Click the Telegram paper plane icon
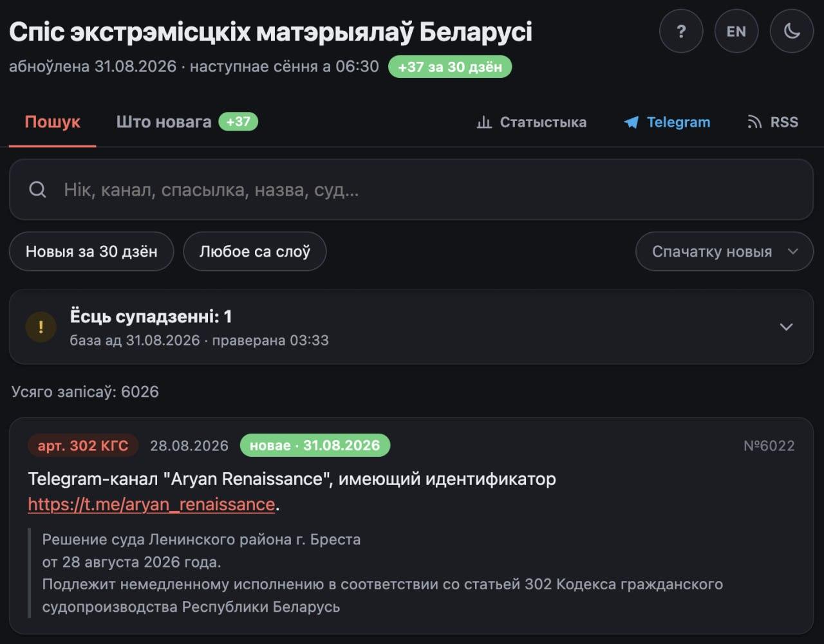The image size is (824, 644). (x=631, y=122)
